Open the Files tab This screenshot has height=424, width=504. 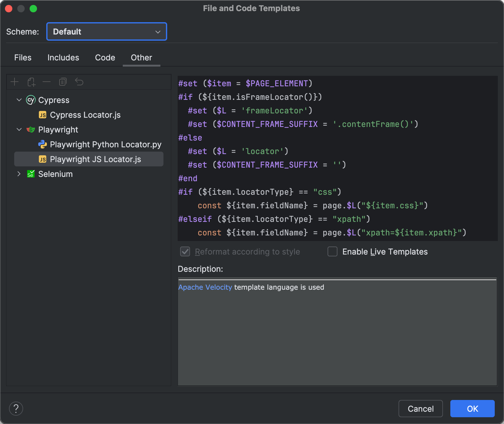pos(23,57)
